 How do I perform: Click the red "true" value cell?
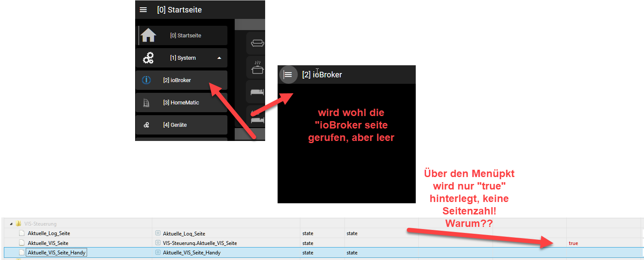pos(573,243)
